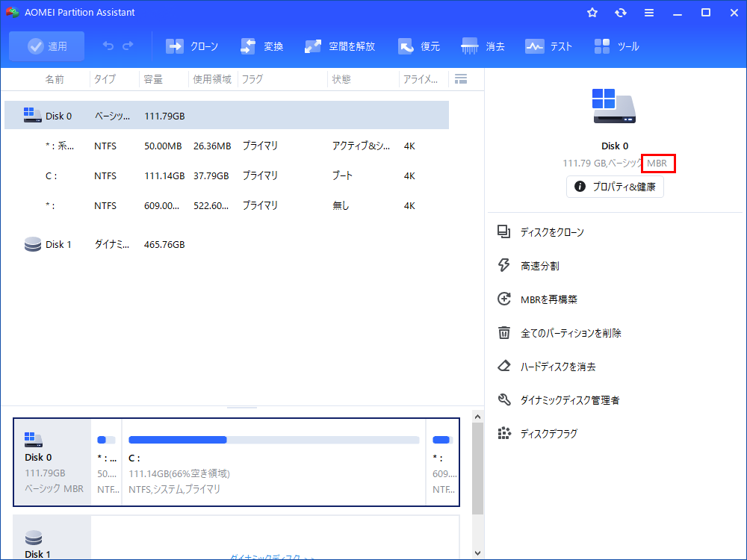The height and width of the screenshot is (560, 747).
Task: Open プロパティ&健康 properties button
Action: click(615, 187)
